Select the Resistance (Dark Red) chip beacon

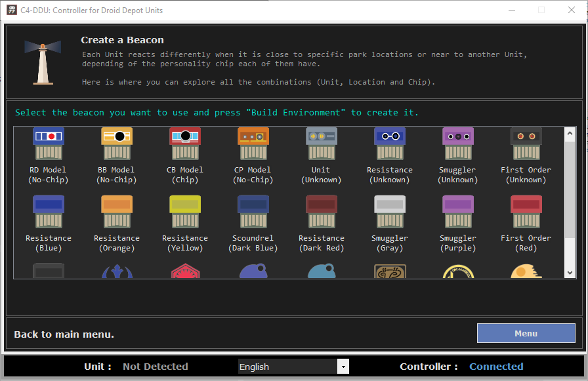coord(322,224)
